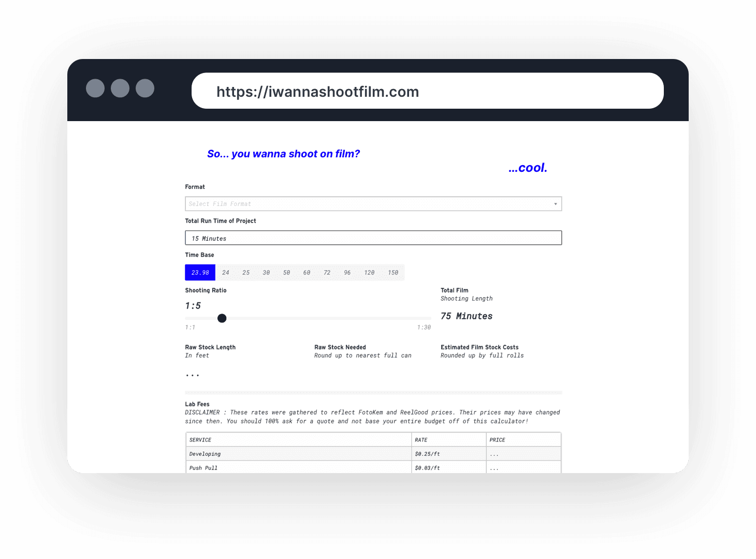Viewport: 756px width, 559px height.
Task: Click the middle gray window control dot
Action: coord(120,89)
